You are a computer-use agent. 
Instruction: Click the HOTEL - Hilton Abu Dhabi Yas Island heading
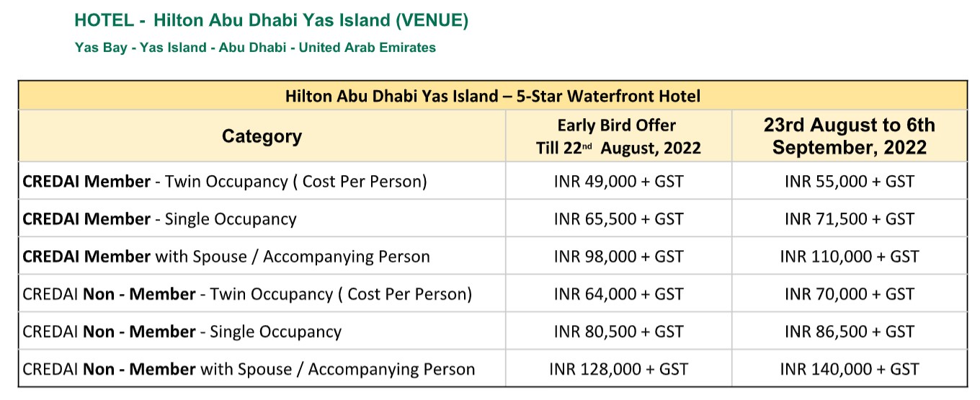click(x=272, y=21)
